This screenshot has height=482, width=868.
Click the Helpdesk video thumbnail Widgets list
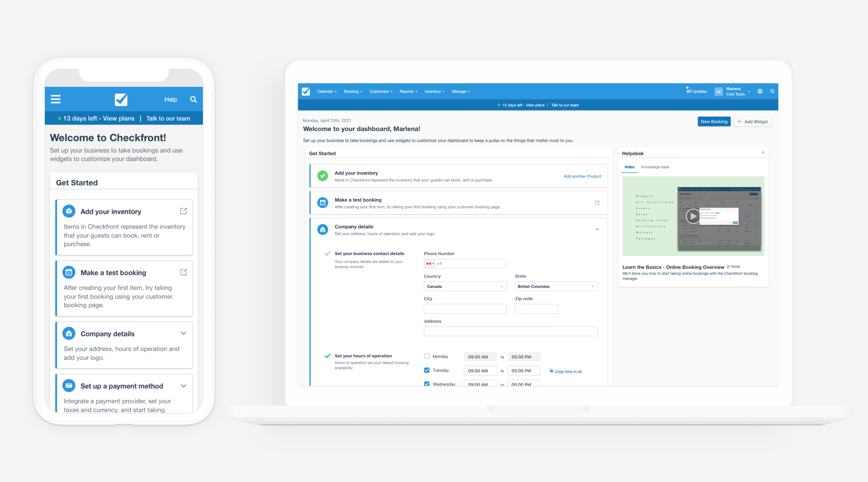tap(654, 217)
